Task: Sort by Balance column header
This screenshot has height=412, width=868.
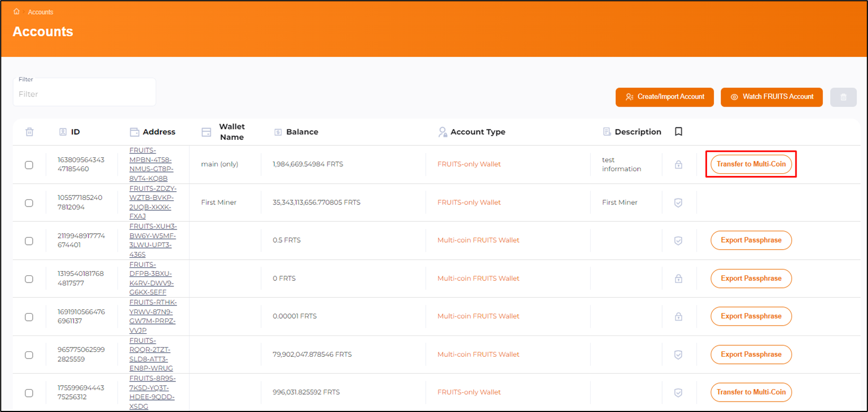Action: [x=302, y=132]
